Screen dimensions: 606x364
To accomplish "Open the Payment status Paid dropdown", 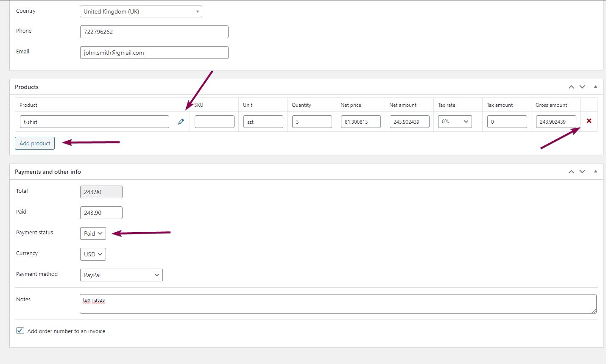I will [93, 233].
